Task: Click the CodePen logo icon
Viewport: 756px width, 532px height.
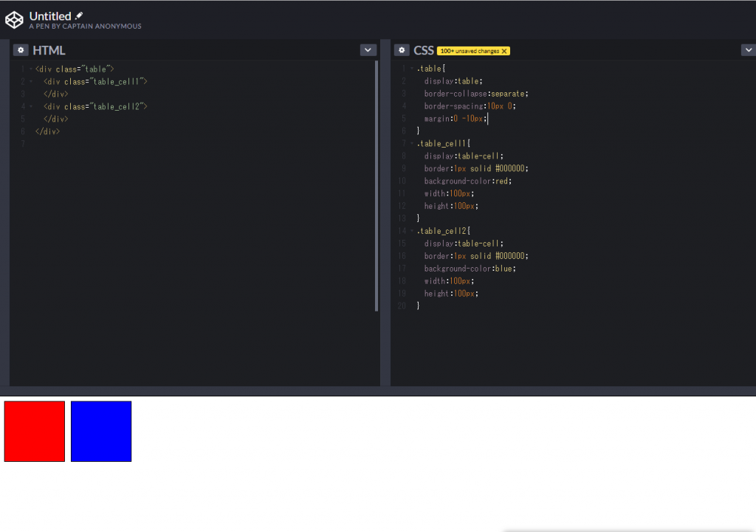Action: click(x=14, y=20)
